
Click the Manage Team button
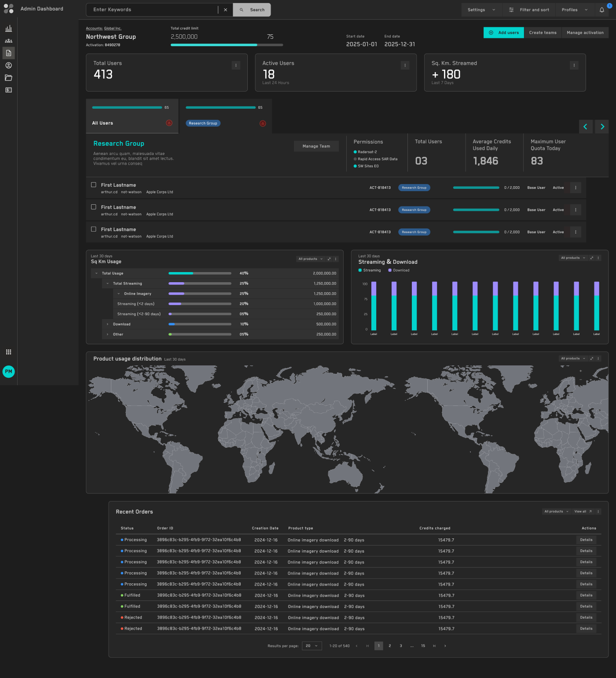tap(316, 146)
